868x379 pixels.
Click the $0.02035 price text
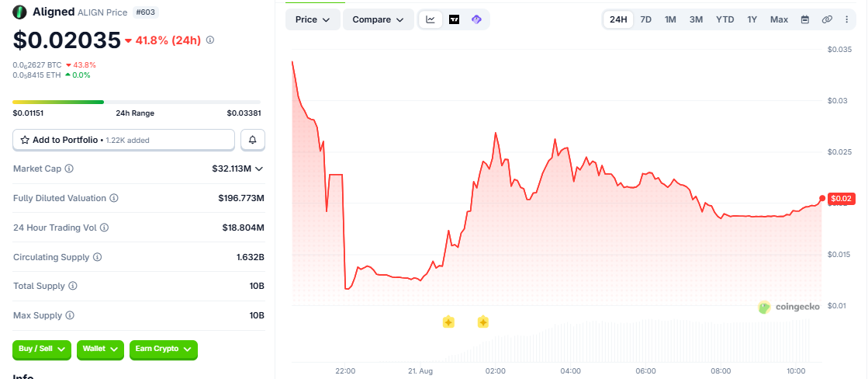pos(67,40)
